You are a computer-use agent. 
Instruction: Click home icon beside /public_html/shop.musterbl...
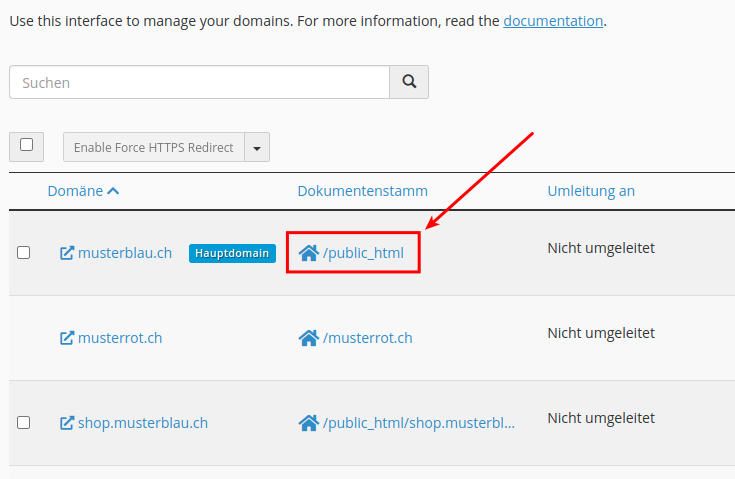tap(309, 423)
